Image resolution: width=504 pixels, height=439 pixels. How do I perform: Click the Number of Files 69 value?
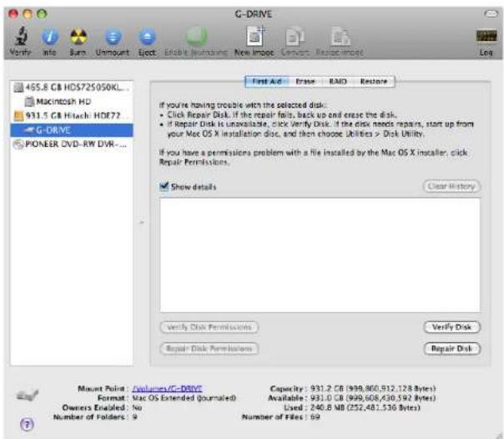pos(315,417)
